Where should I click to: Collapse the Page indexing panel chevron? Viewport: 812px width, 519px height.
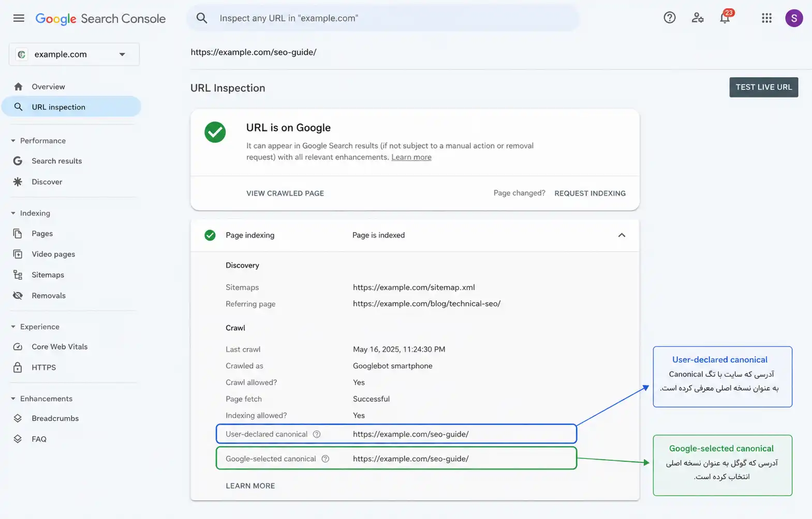tap(622, 235)
